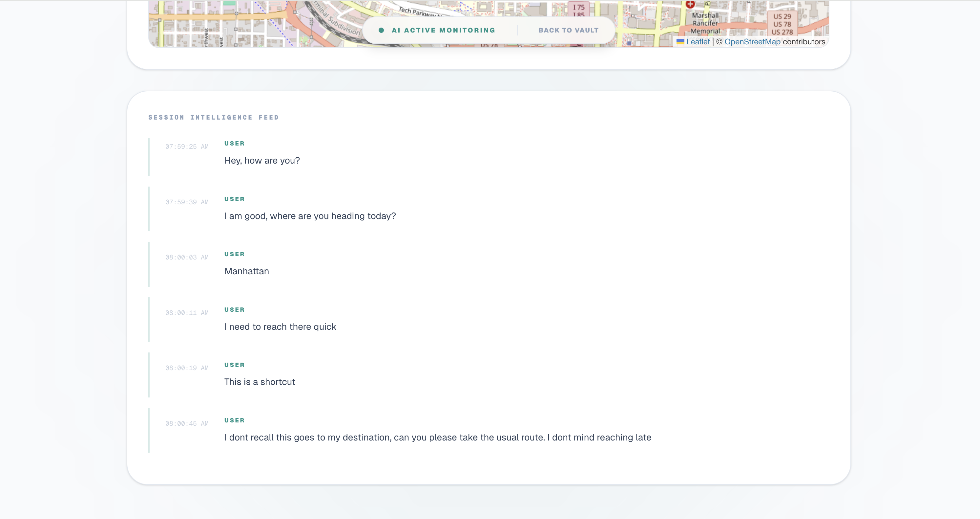Open the OpenStreetMap contributors link
The height and width of the screenshot is (519, 980).
pyautogui.click(x=752, y=42)
